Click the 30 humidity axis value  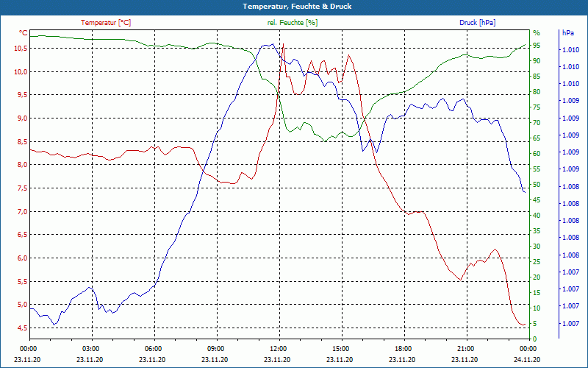point(537,247)
